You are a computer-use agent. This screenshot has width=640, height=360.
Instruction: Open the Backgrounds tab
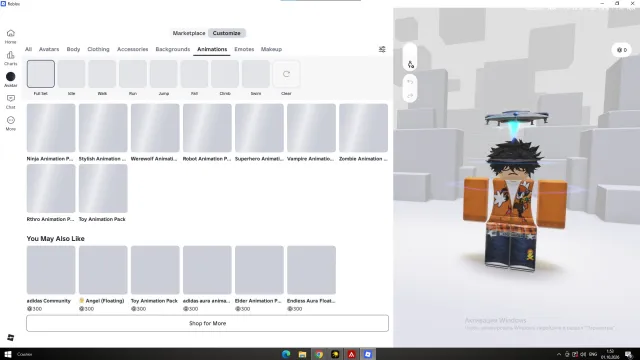[x=173, y=49]
